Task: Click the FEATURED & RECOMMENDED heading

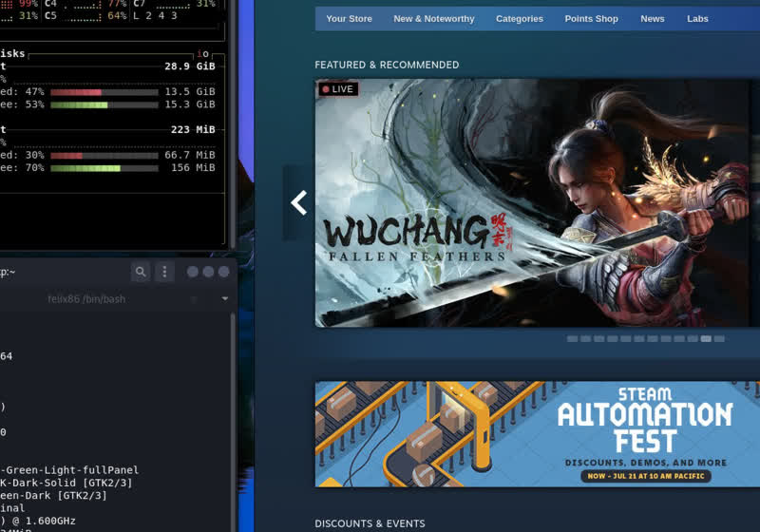Action: (387, 65)
